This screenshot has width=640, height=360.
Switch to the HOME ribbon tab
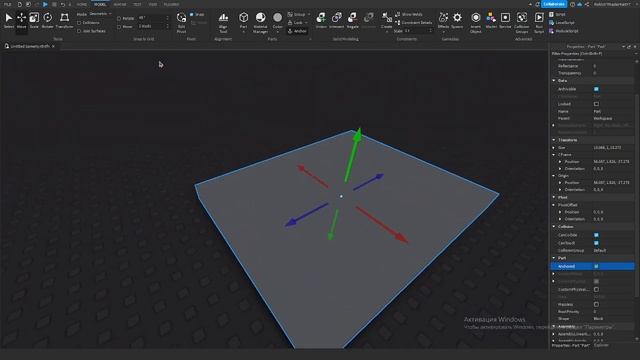(81, 4)
